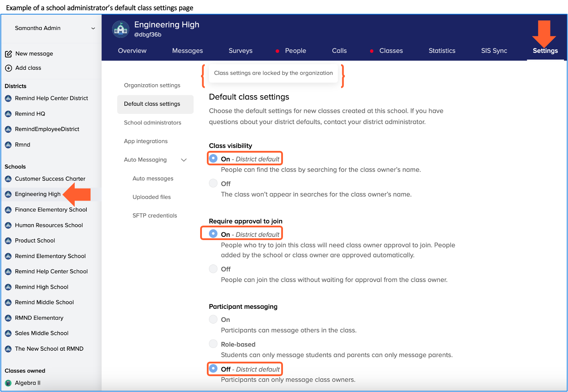Click the New message compose icon

point(8,54)
